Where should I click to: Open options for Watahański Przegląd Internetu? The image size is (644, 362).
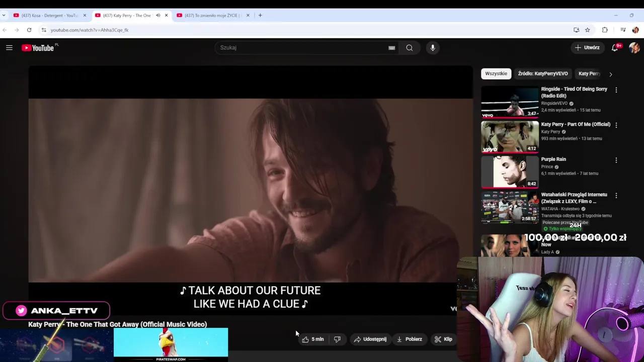click(616, 196)
